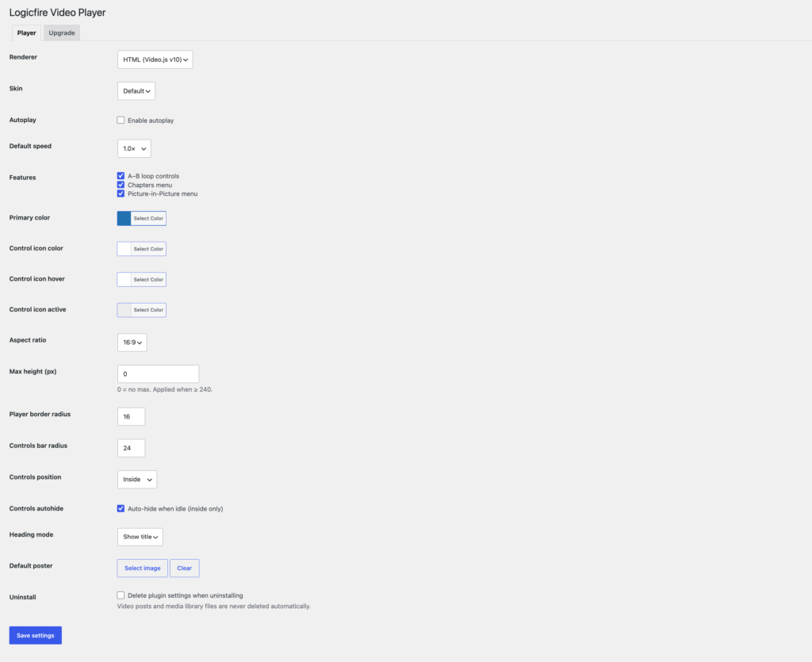
Task: Toggle Auto-hide when idle checkbox
Action: pos(121,509)
